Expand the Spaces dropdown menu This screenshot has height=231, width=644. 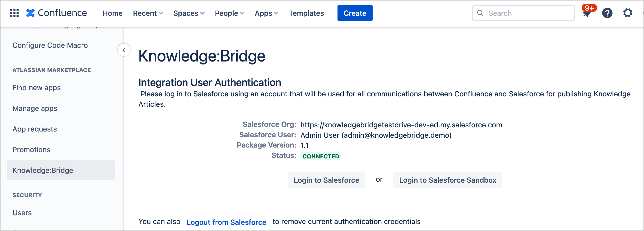click(189, 13)
